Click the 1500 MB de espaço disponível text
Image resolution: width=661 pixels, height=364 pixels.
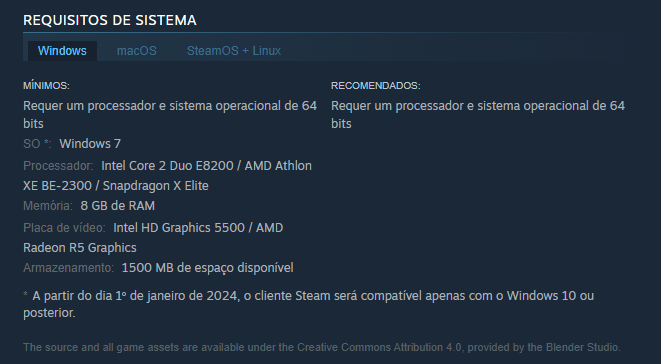click(x=207, y=268)
